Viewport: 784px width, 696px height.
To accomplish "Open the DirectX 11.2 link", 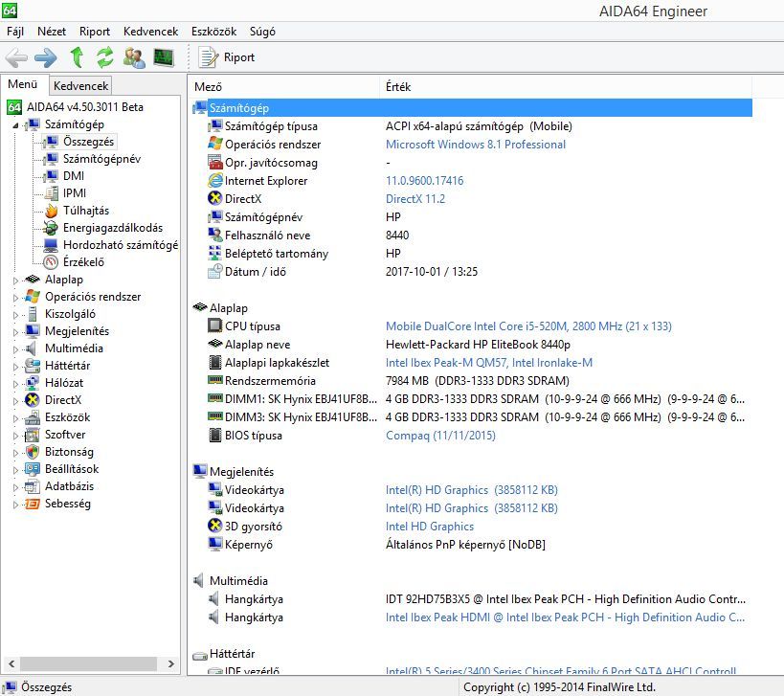I will [x=415, y=199].
